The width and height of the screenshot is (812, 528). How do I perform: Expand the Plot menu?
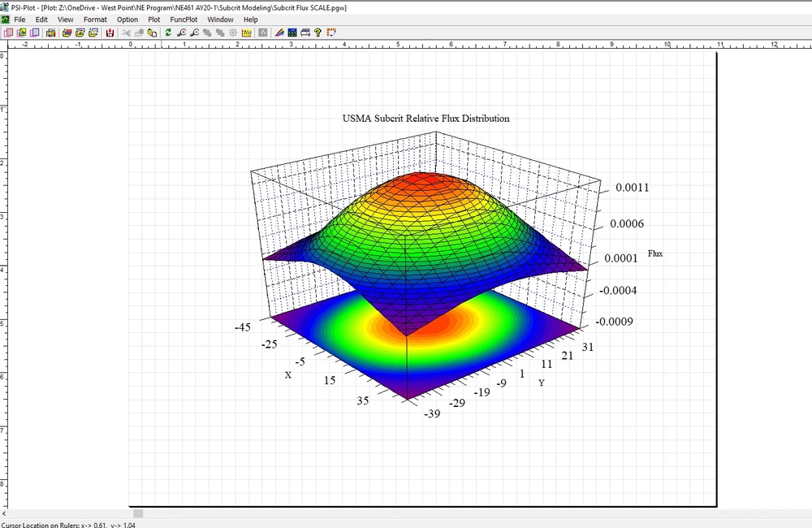pyautogui.click(x=153, y=19)
